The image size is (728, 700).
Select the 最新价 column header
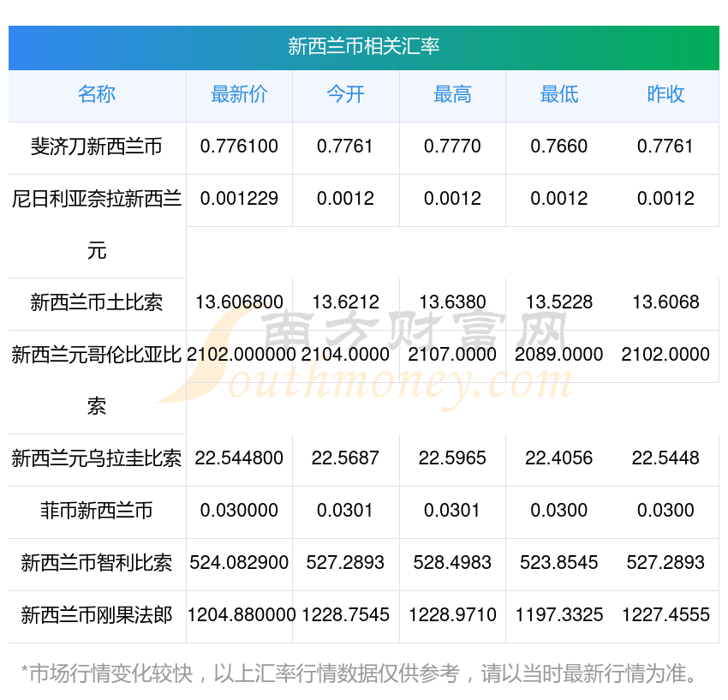(x=239, y=94)
